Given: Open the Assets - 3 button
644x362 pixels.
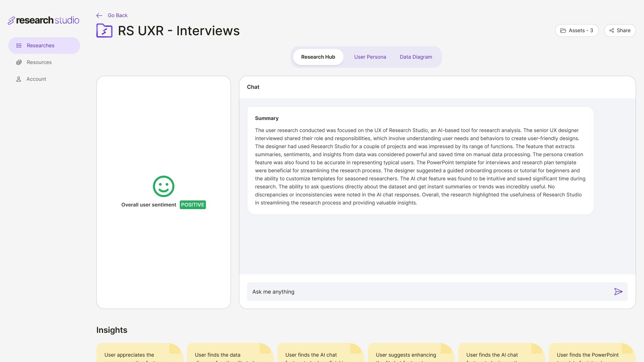Looking at the screenshot, I should [x=577, y=31].
